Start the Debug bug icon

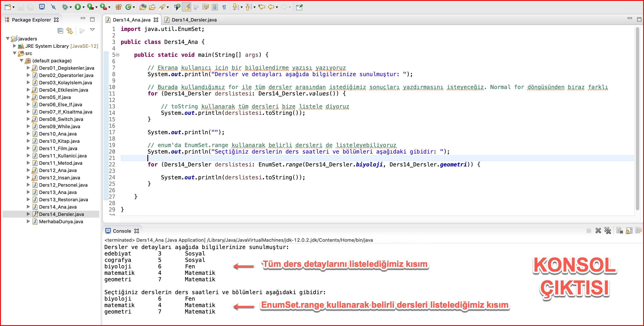[65, 7]
